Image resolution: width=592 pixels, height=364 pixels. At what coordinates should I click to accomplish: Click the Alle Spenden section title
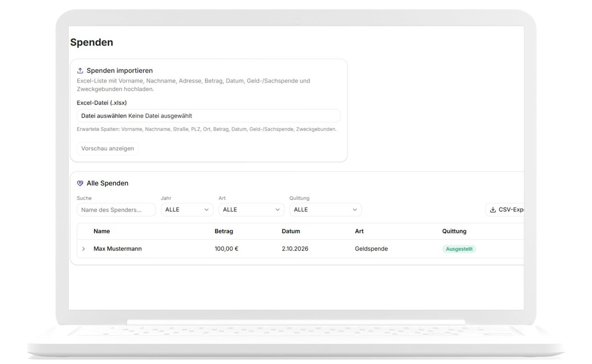point(107,183)
